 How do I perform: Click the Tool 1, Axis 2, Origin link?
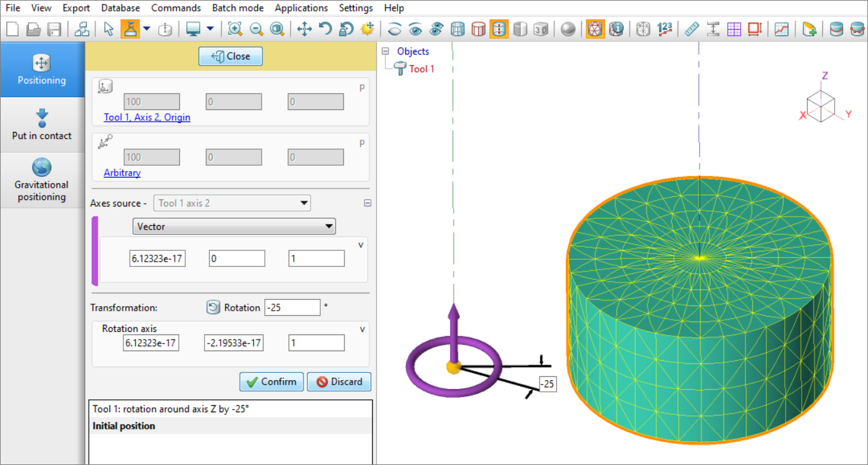point(147,118)
